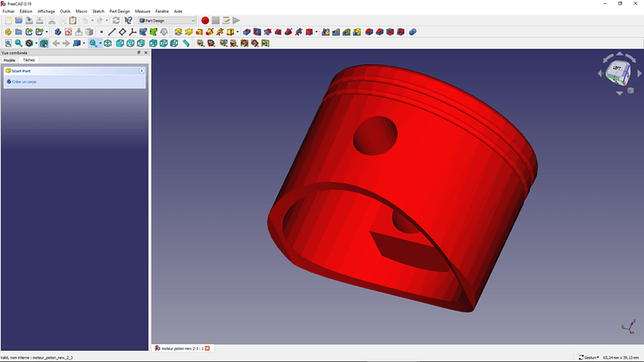Click the New document icon
Viewport: 644px width, 362px height.
pos(8,21)
